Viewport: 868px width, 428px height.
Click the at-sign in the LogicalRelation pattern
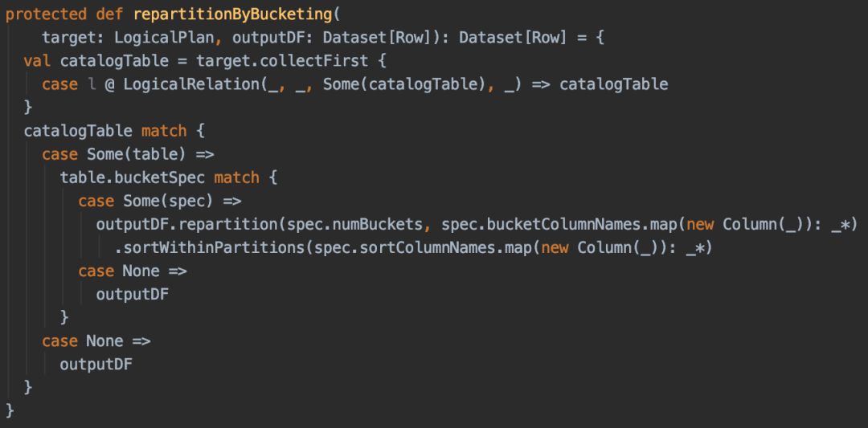click(x=108, y=84)
